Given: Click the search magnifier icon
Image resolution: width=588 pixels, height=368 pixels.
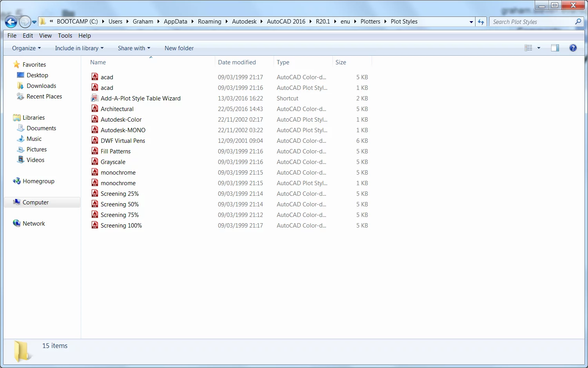Looking at the screenshot, I should [x=578, y=22].
